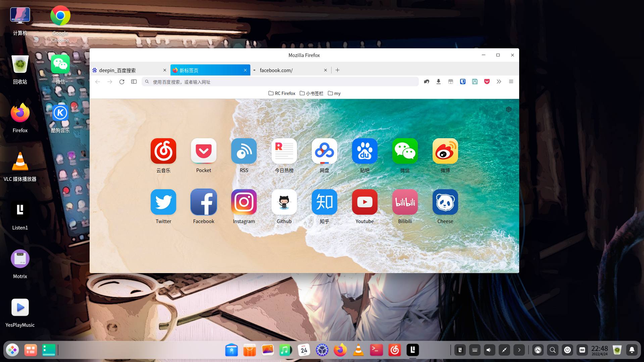
Task: Open new tab page settings gear
Action: [509, 109]
